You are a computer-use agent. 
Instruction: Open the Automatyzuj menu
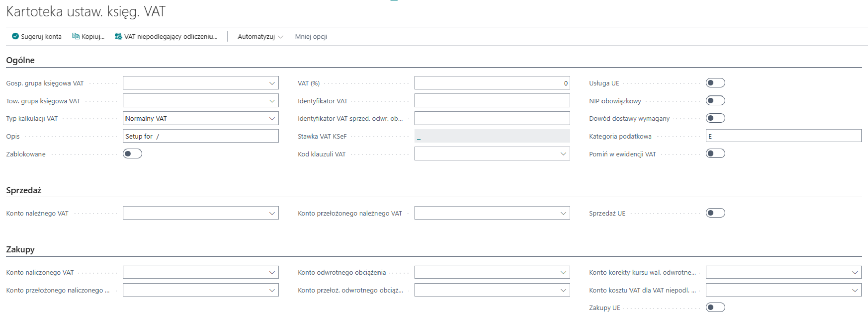(x=260, y=37)
